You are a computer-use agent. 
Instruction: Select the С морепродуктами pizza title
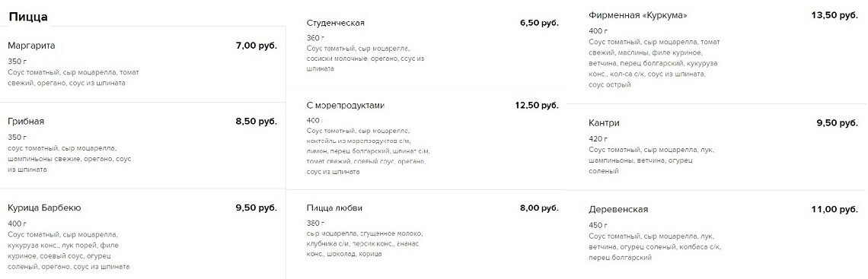pos(346,105)
